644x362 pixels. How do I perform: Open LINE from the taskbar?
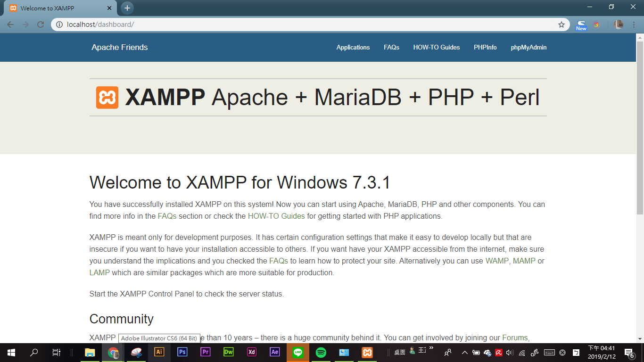pos(298,352)
